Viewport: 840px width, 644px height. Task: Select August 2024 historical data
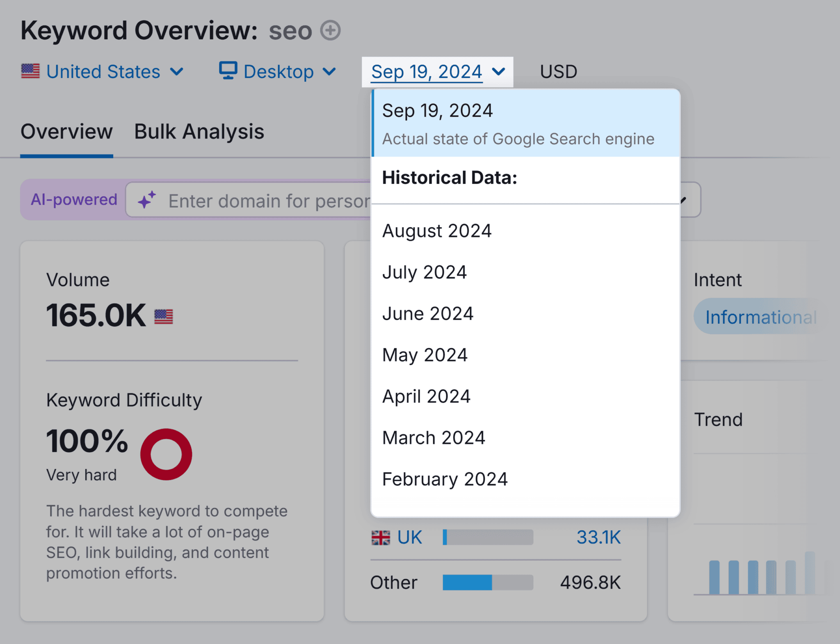pos(436,231)
